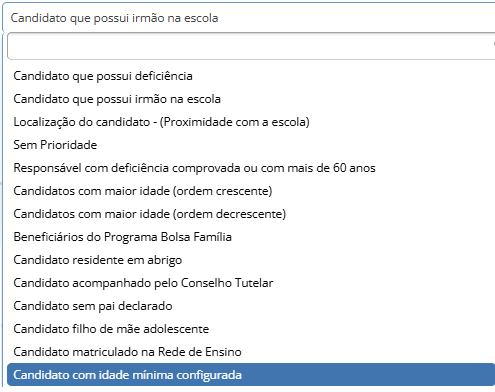Pick 'Localização do candidato - (Proximidade com a escola)'
The height and width of the screenshot is (392, 495).
coord(251,122)
